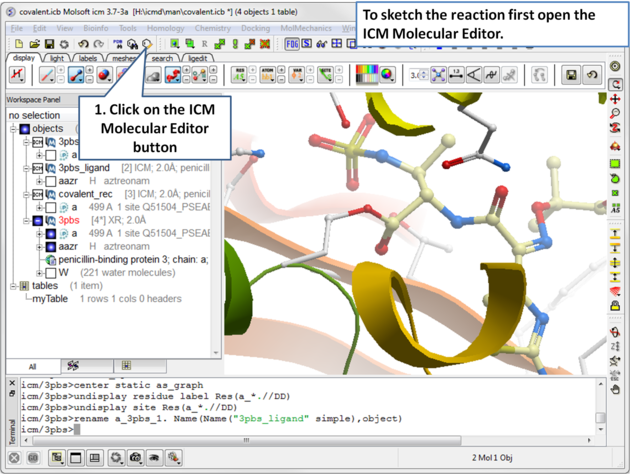The image size is (630, 474).
Task: Toggle display checkbox for covalent_rec chain a
Action: tap(51, 207)
